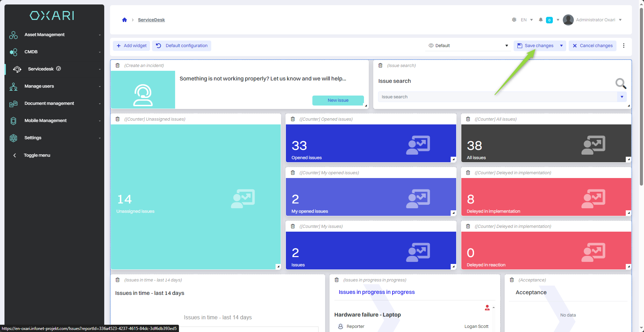Open Issues in progress in progress link
This screenshot has width=644, height=332.
point(376,292)
